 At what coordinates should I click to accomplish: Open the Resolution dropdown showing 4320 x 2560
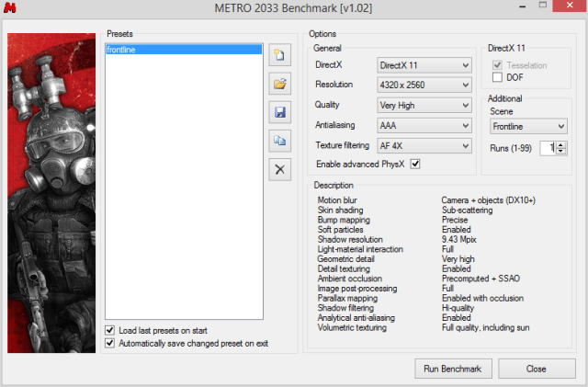click(424, 85)
